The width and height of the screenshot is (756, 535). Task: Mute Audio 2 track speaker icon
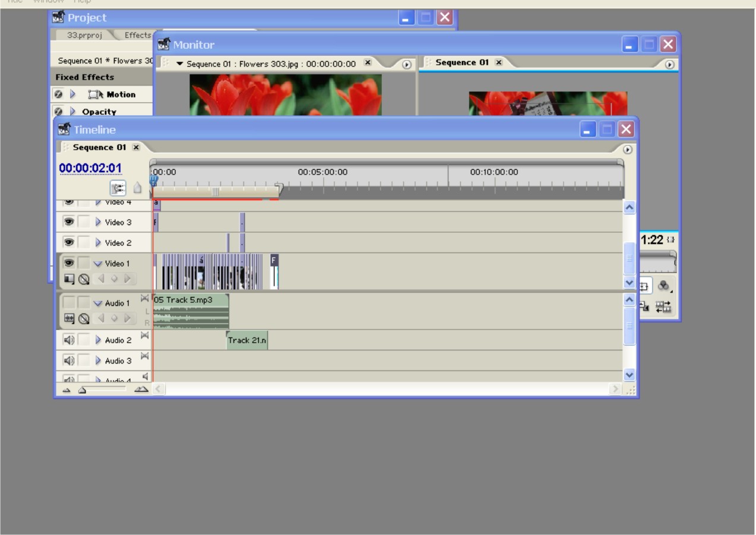click(x=69, y=340)
